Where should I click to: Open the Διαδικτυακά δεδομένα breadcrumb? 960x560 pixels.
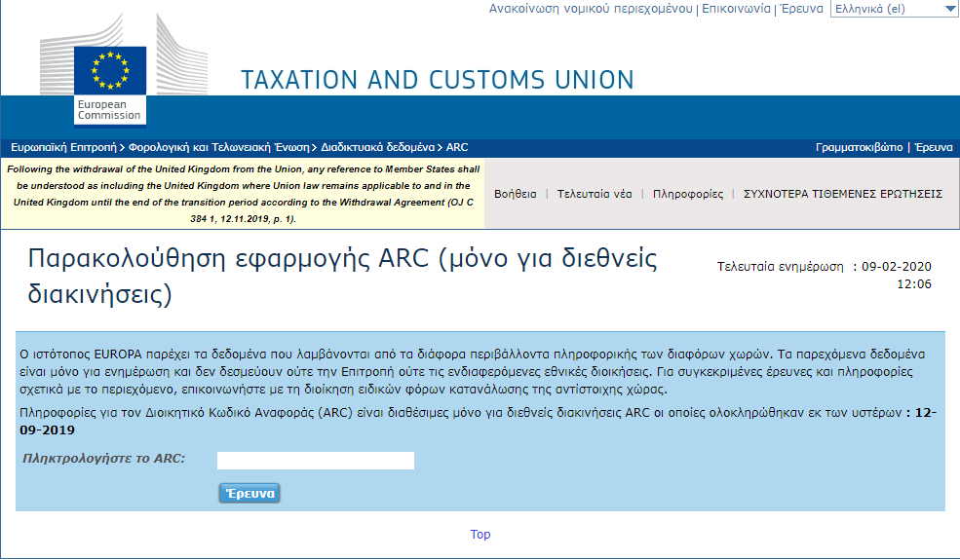tap(377, 147)
